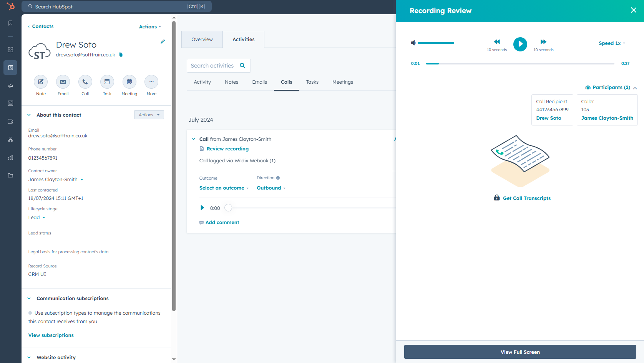The height and width of the screenshot is (363, 644).
Task: Play the call recording in Recording Review
Action: click(520, 44)
